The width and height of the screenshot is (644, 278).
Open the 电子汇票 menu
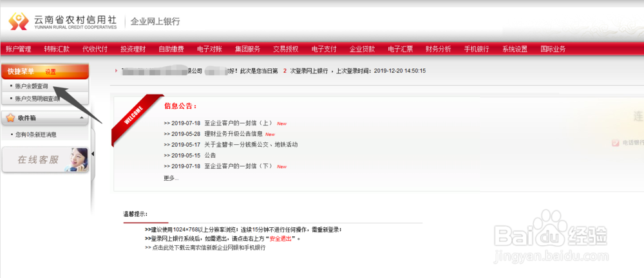401,50
